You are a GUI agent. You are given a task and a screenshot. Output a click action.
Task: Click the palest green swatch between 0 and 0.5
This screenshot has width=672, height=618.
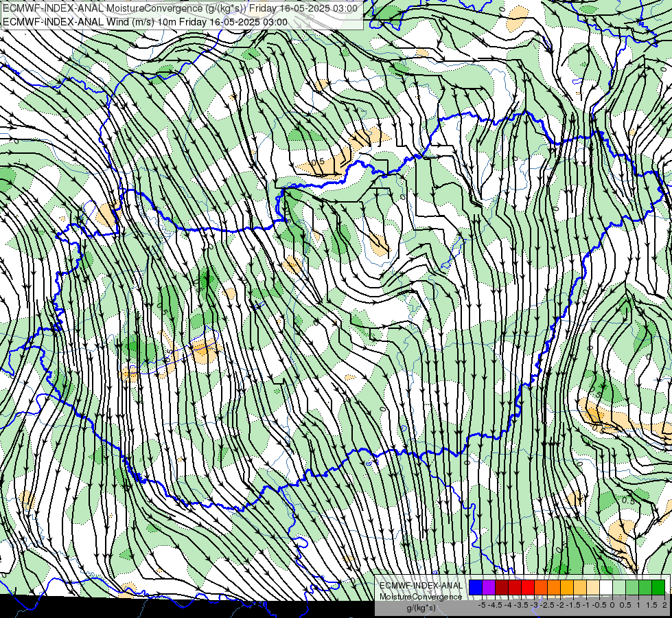(619, 588)
